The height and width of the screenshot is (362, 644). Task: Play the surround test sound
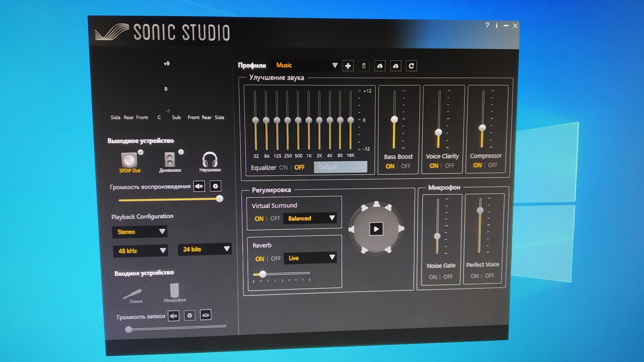point(376,229)
